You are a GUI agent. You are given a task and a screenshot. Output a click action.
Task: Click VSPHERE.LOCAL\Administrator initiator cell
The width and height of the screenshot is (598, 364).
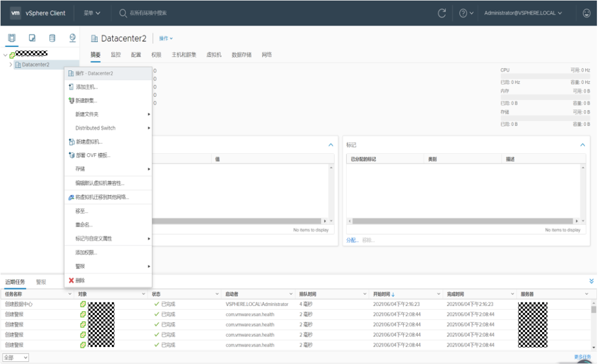point(257,304)
